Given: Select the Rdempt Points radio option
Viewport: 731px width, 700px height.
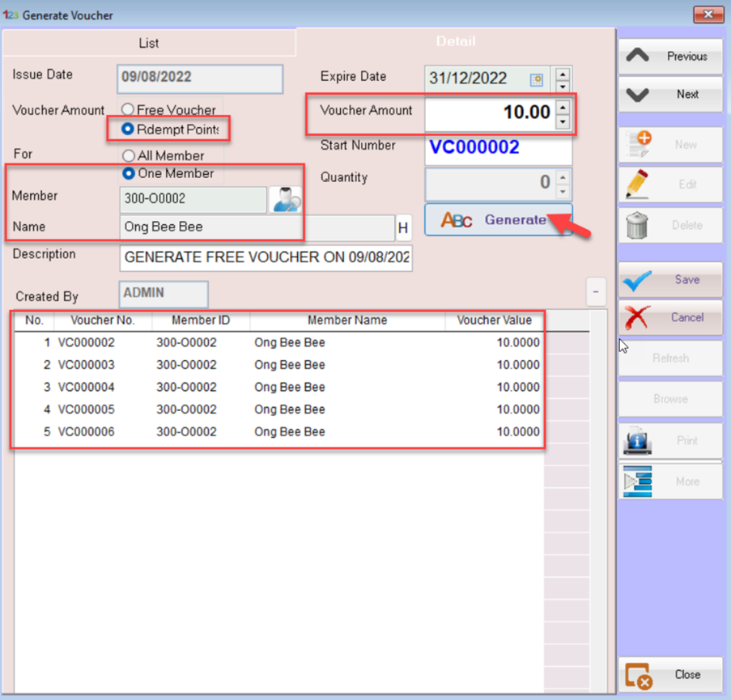Looking at the screenshot, I should [x=128, y=129].
